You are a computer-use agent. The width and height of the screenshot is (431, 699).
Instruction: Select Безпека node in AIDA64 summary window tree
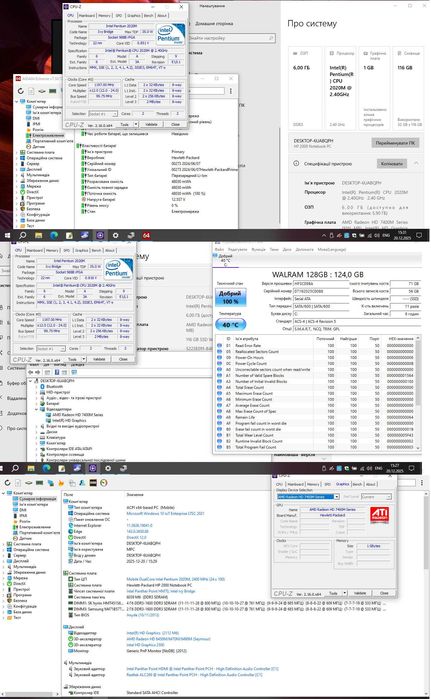point(20,600)
